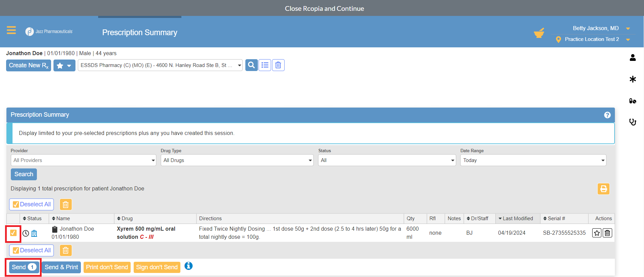This screenshot has height=277, width=644.
Task: Open the asterisk allergies sidebar icon
Action: pyautogui.click(x=632, y=79)
